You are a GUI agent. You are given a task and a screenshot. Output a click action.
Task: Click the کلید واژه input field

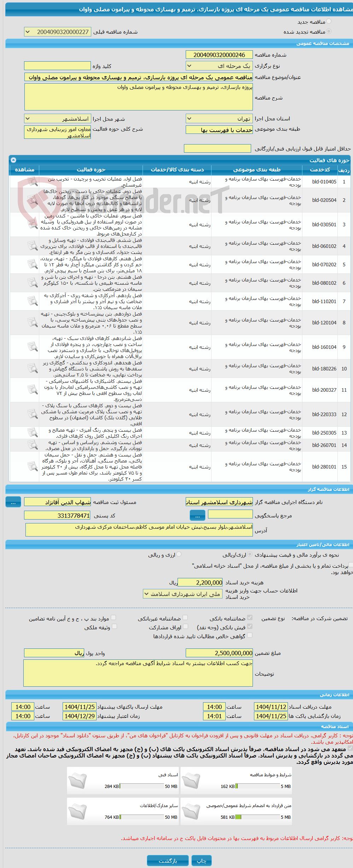[57, 66]
